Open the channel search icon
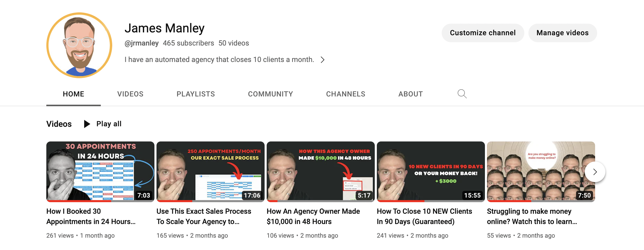The image size is (644, 250). [x=462, y=94]
